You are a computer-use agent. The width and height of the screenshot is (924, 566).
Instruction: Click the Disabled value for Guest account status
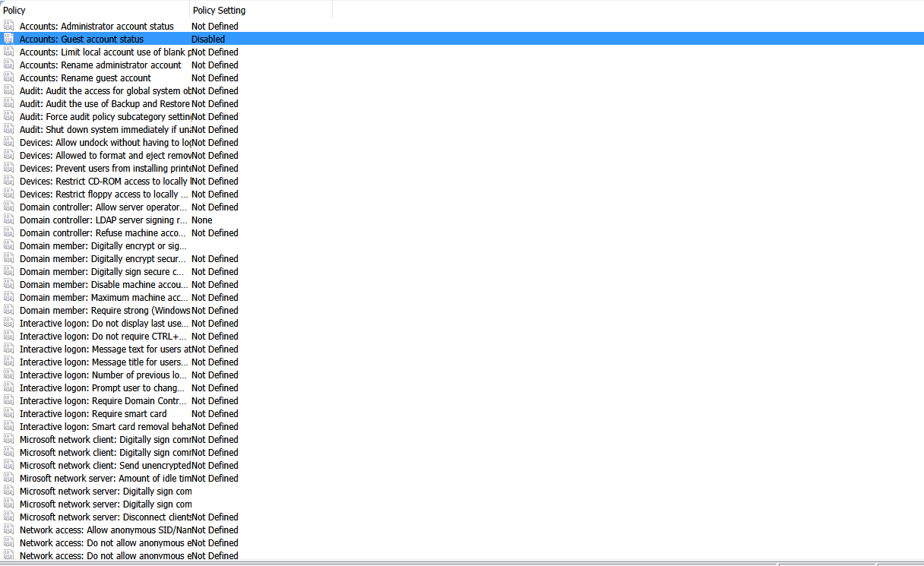tap(208, 39)
